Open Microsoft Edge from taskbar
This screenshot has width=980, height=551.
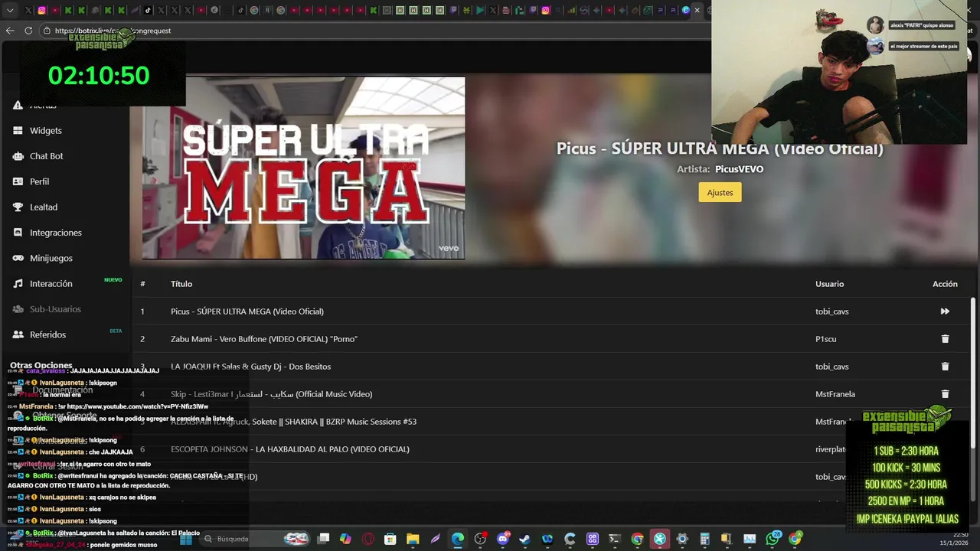(458, 539)
